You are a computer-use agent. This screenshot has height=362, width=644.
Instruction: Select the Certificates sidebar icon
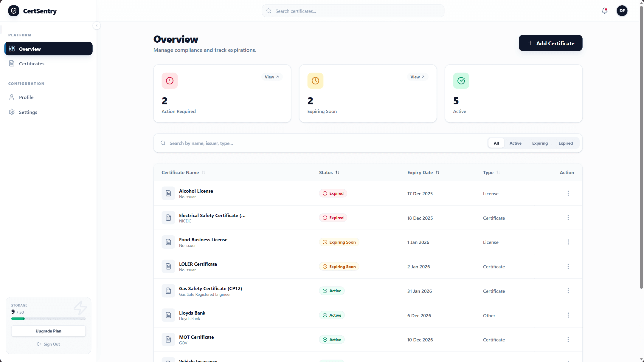12,63
